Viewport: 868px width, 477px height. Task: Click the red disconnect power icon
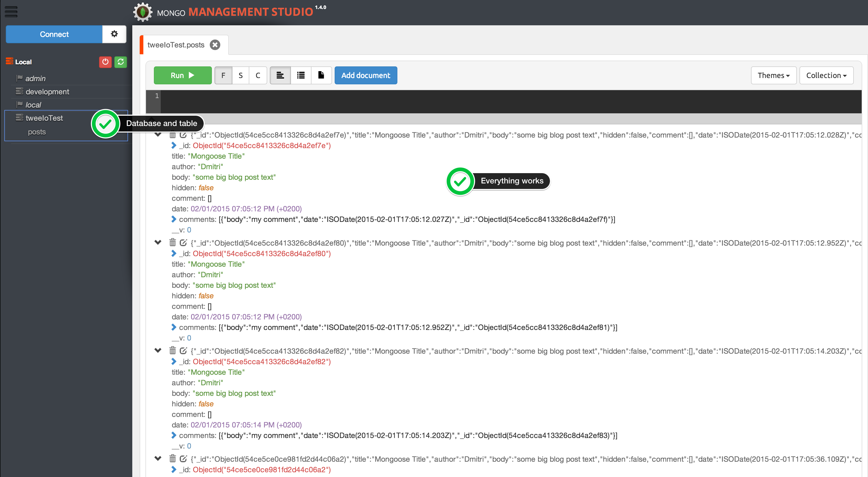click(105, 62)
